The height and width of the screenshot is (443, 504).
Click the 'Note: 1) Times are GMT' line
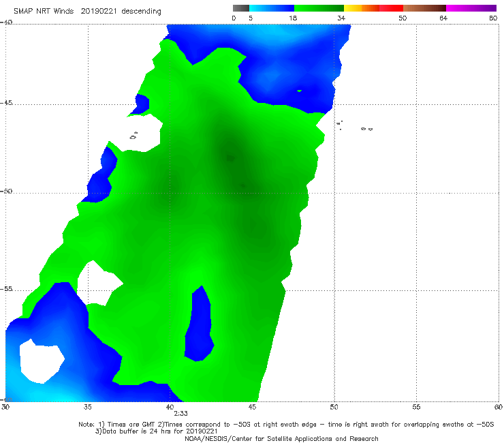pyautogui.click(x=286, y=425)
